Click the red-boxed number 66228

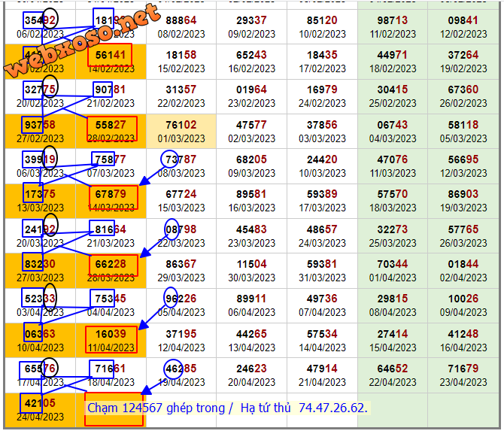[111, 264]
